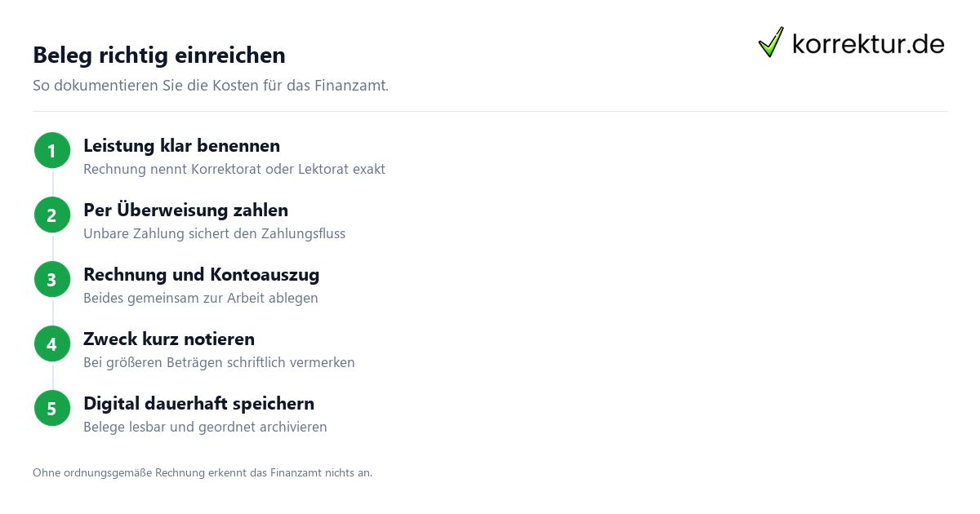Click the green step 4 circle
Viewport: 980px width, 514px height.
click(52, 344)
